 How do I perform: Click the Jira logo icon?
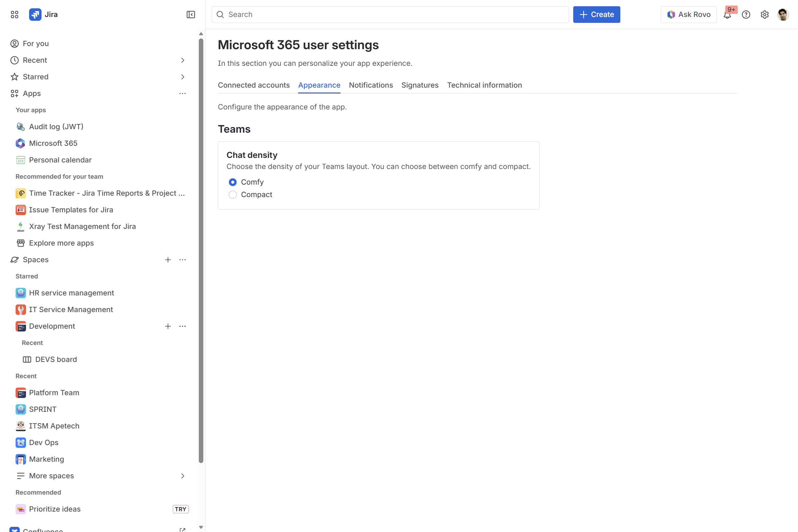pyautogui.click(x=35, y=15)
